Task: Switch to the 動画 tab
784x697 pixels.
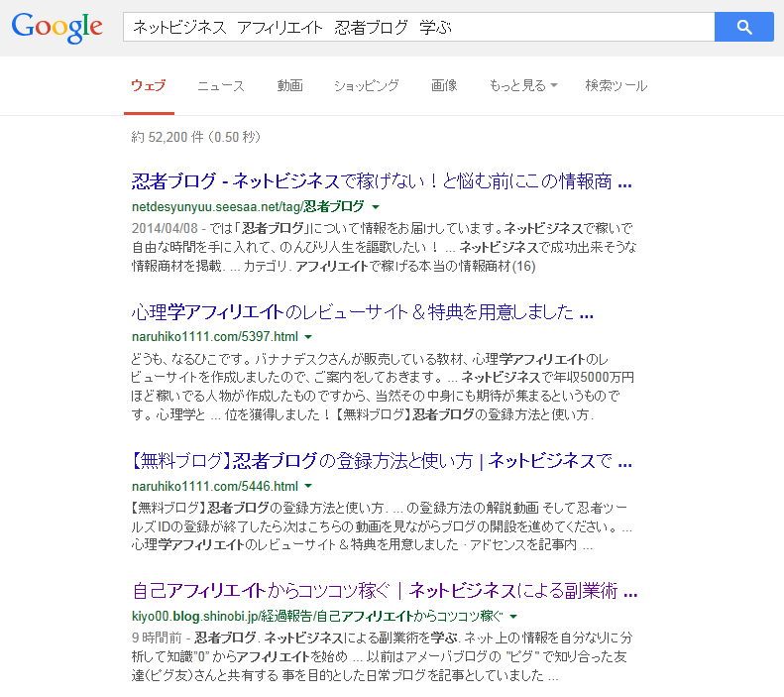Action: click(x=290, y=86)
